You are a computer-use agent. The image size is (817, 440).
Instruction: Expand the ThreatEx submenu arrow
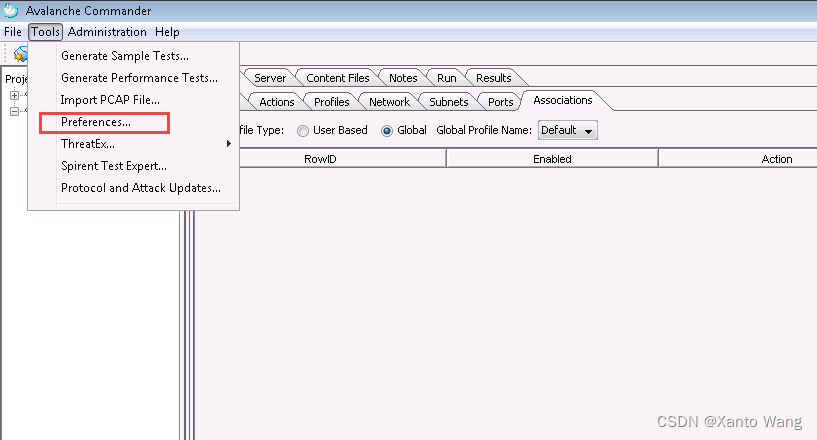228,143
